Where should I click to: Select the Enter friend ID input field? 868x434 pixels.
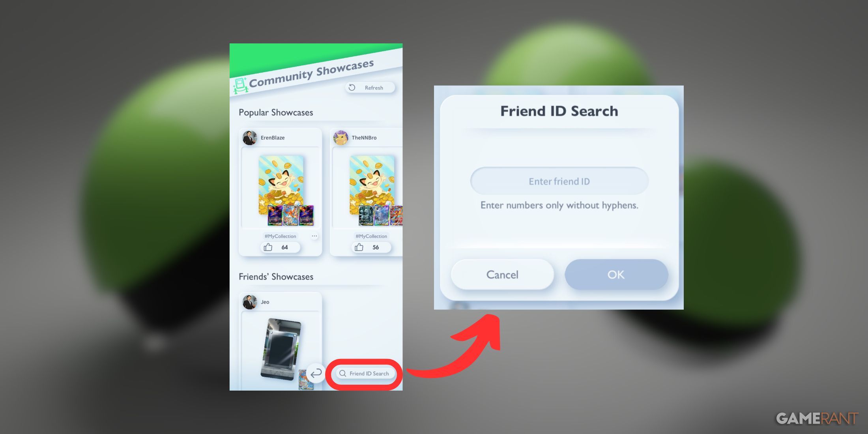click(559, 180)
